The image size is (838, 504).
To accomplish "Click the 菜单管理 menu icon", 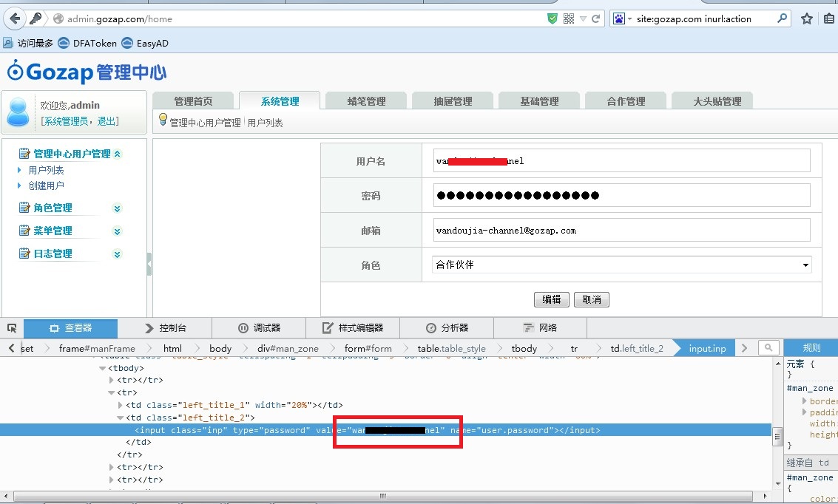I will coord(24,231).
